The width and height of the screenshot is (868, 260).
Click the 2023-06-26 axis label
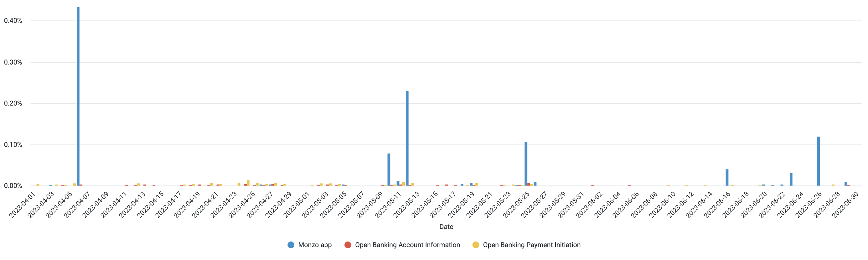(x=809, y=205)
